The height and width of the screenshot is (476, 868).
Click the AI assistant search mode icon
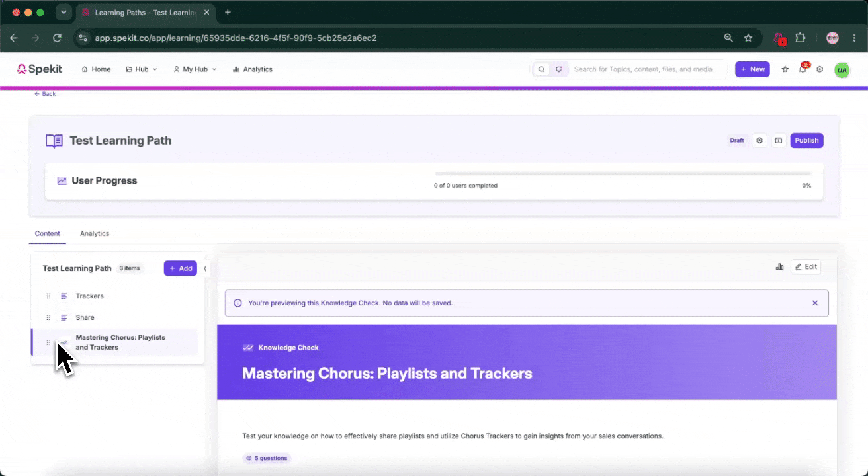(559, 69)
